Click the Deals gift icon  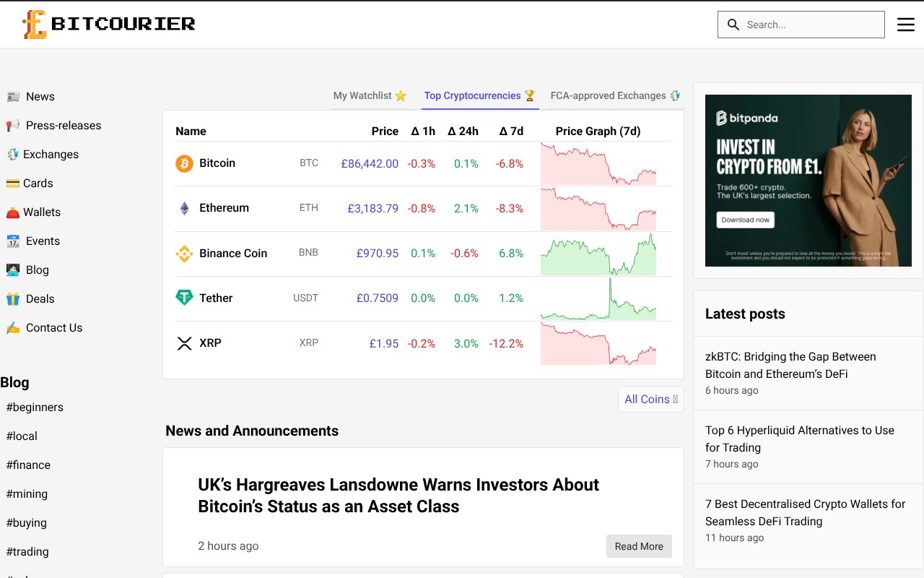pyautogui.click(x=13, y=298)
